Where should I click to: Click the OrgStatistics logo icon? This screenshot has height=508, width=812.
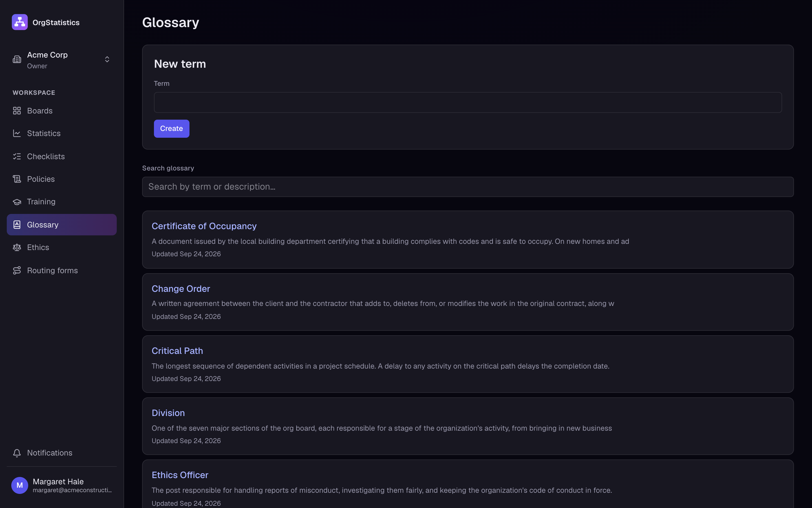pos(20,22)
